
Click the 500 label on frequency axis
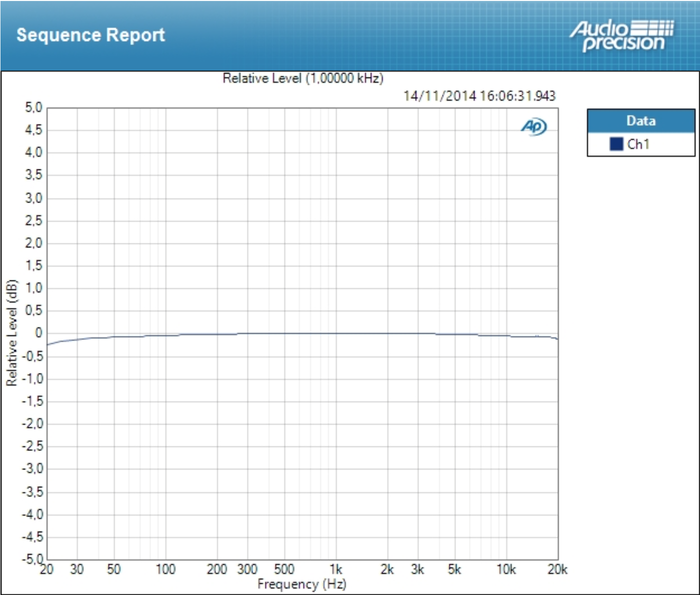(x=284, y=569)
